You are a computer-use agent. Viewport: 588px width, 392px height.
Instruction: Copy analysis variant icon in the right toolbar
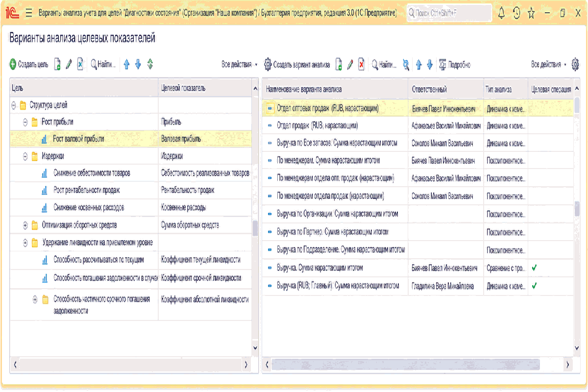(x=339, y=64)
